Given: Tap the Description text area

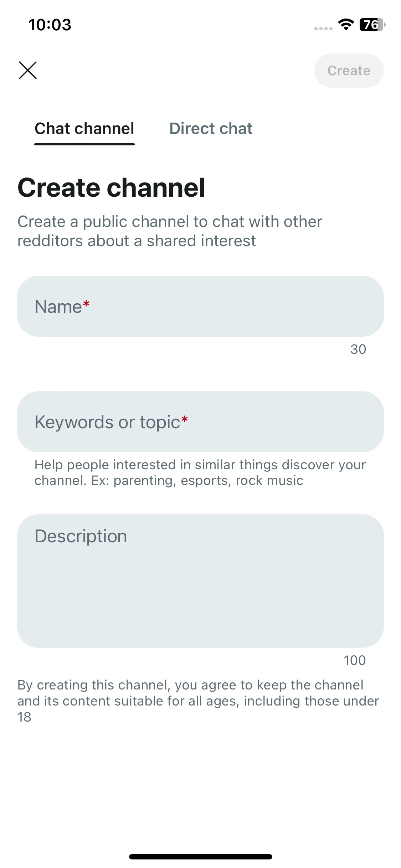Looking at the screenshot, I should 200,581.
